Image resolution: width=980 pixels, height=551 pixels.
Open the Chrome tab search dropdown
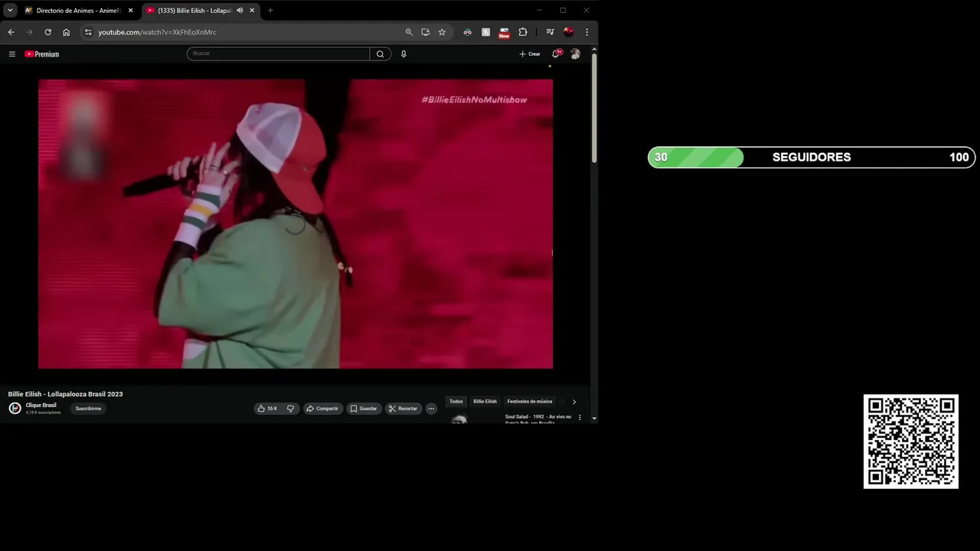point(10,10)
